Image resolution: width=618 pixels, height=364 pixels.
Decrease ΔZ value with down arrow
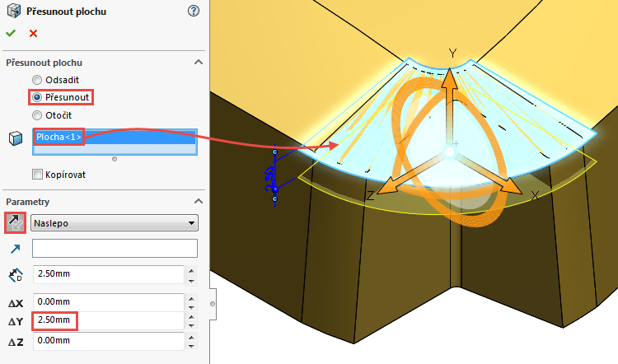pyautogui.click(x=191, y=346)
